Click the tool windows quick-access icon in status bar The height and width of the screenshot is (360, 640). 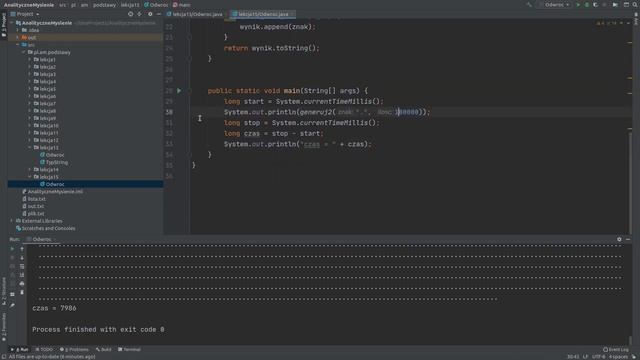pyautogui.click(x=4, y=357)
